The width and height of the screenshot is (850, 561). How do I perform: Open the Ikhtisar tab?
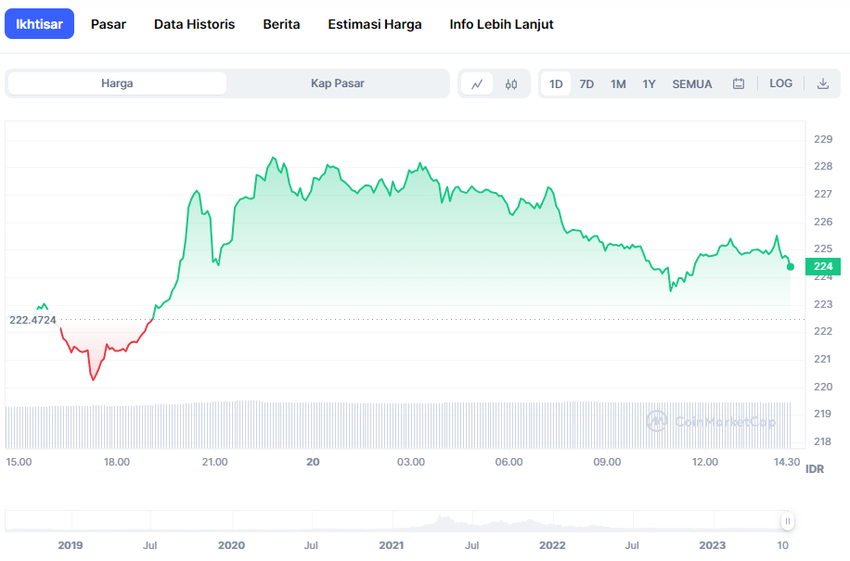click(x=39, y=24)
